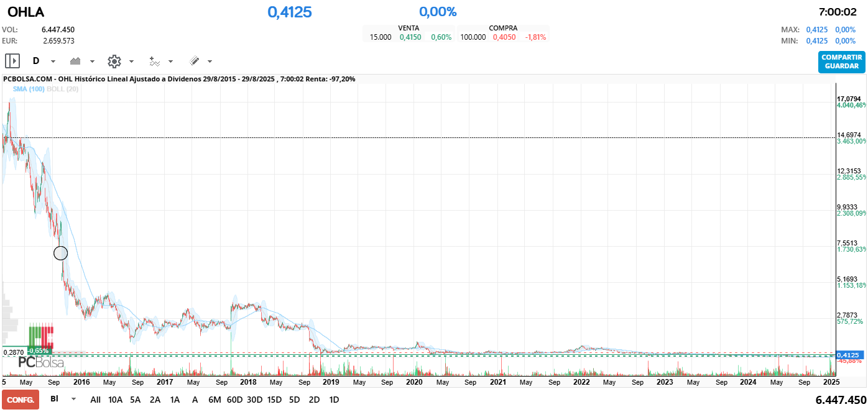868x412 pixels.
Task: Expand the drawing tools dropdown arrow
Action: point(210,62)
